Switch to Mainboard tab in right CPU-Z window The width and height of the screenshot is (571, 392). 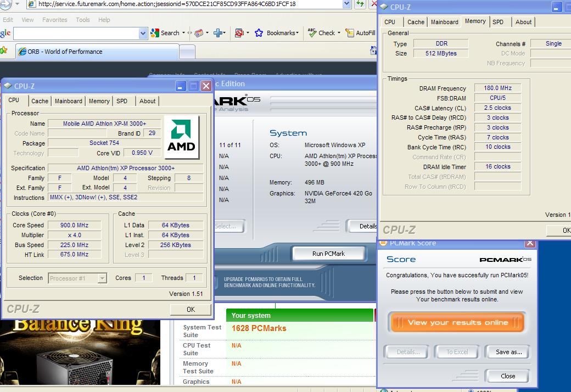click(445, 22)
